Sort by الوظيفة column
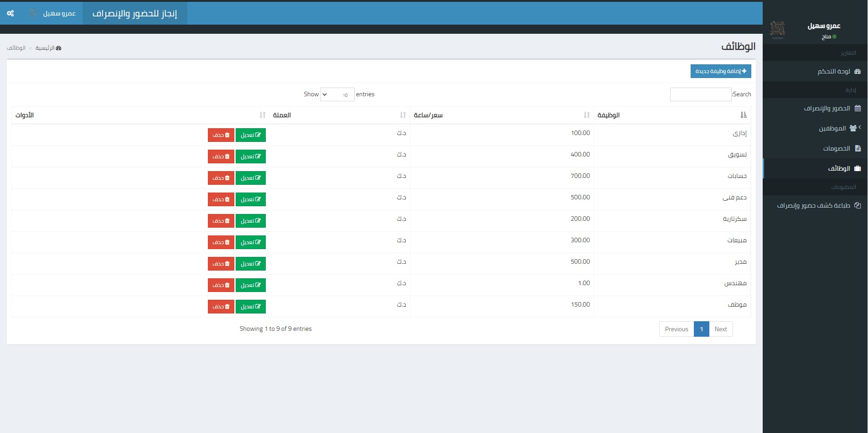This screenshot has height=433, width=868. click(672, 115)
